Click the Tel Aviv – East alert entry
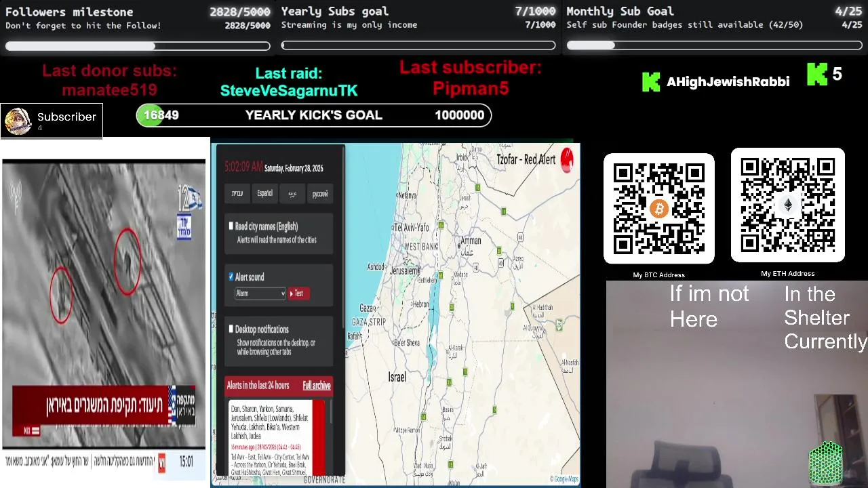 270,464
